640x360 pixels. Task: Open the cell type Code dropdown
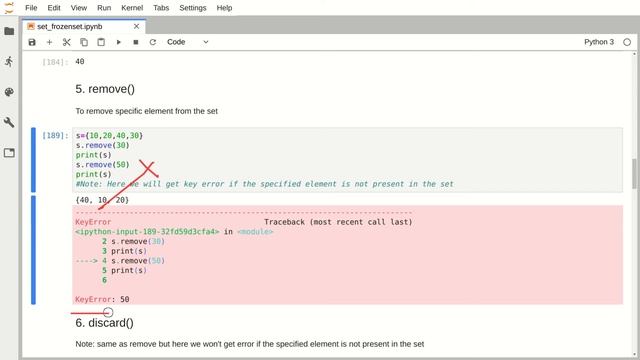pyautogui.click(x=188, y=42)
